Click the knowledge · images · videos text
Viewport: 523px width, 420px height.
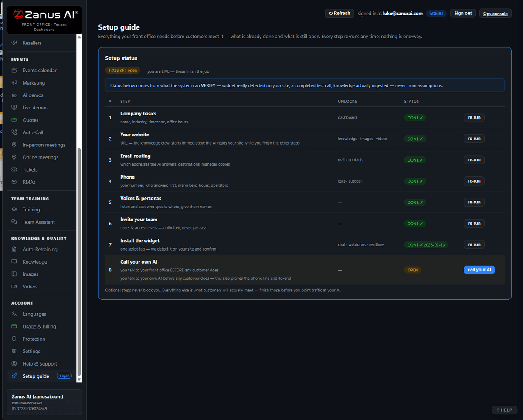point(363,139)
